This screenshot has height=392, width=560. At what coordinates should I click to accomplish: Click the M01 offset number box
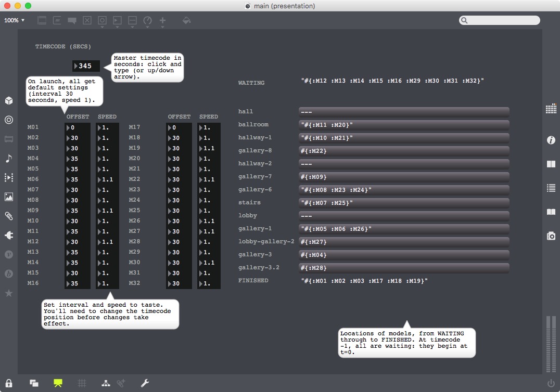click(x=78, y=127)
